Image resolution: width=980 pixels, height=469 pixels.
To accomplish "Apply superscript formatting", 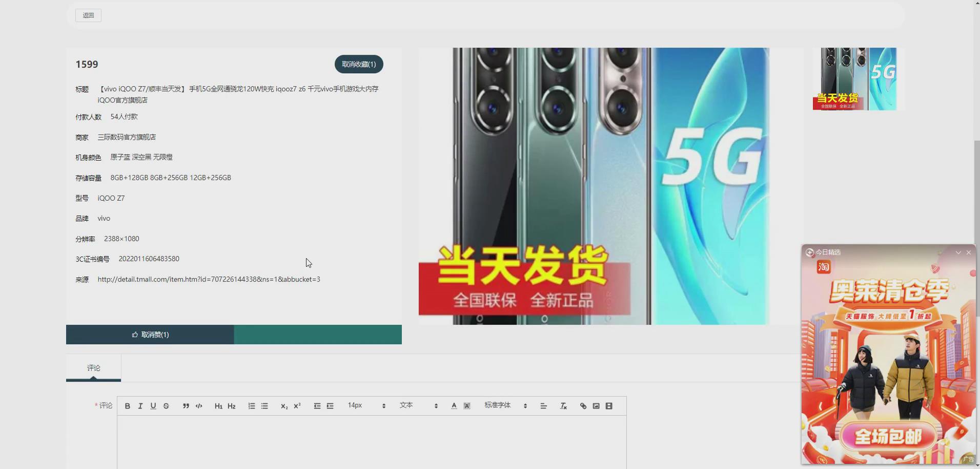I will coord(297,406).
